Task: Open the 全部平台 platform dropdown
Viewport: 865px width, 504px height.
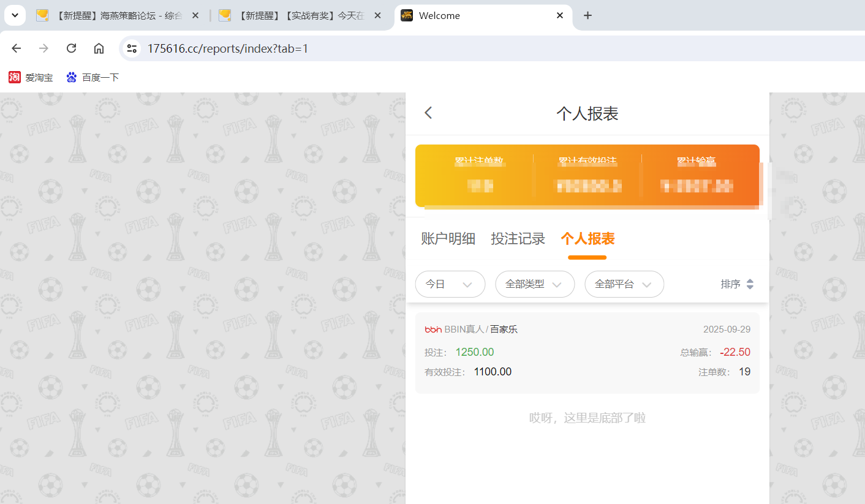Action: [624, 284]
